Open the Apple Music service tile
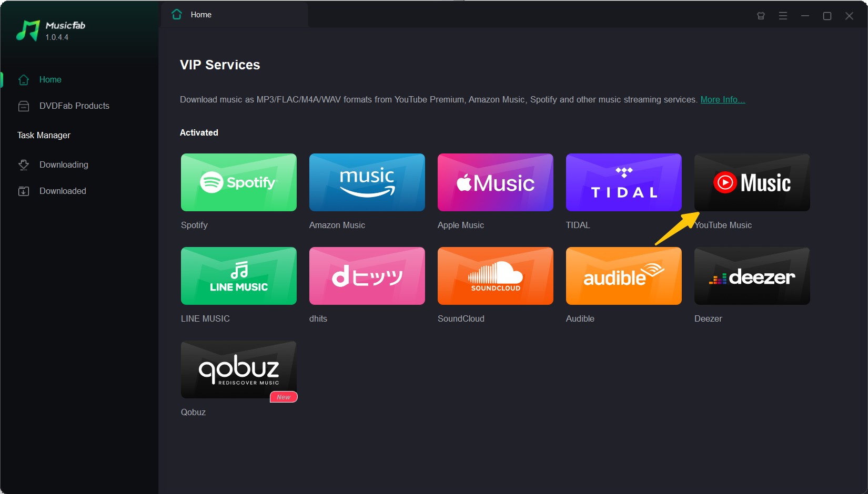This screenshot has height=494, width=868. click(496, 182)
